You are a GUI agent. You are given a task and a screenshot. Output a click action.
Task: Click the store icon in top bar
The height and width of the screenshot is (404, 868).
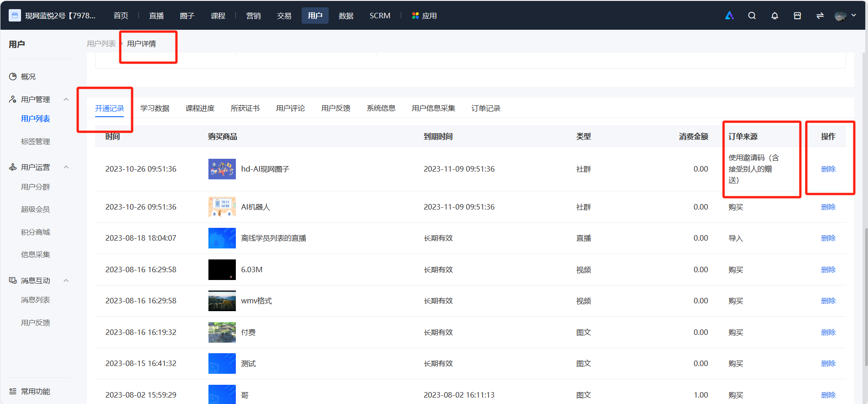point(797,16)
